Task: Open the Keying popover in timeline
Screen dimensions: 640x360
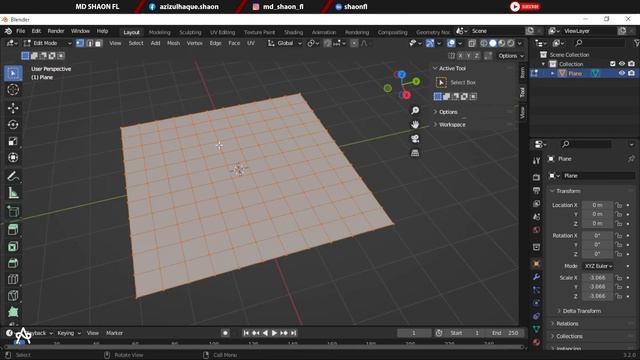Action: [69, 333]
